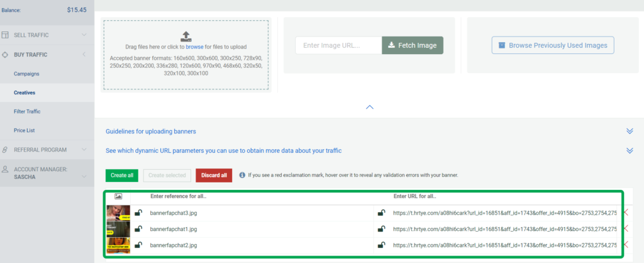The height and width of the screenshot is (263, 644).
Task: Click the image column header icon
Action: coord(118,196)
